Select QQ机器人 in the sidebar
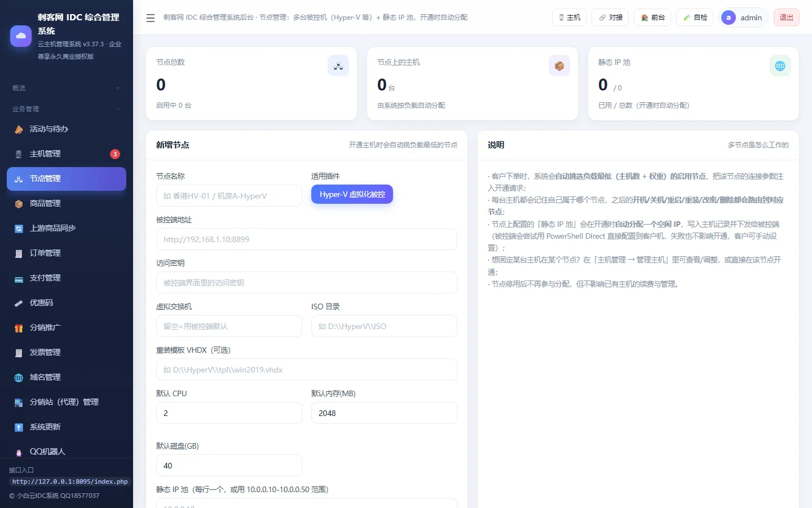 [x=67, y=452]
